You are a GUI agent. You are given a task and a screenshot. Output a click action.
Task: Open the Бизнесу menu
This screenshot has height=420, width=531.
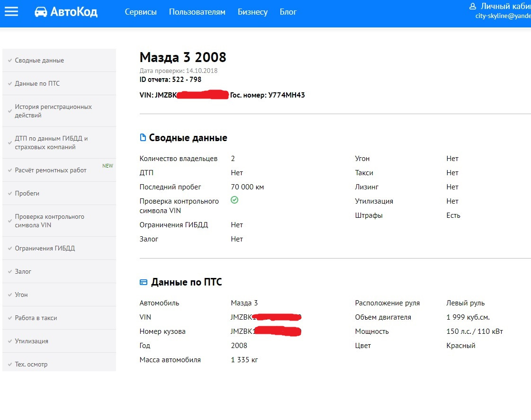click(252, 12)
